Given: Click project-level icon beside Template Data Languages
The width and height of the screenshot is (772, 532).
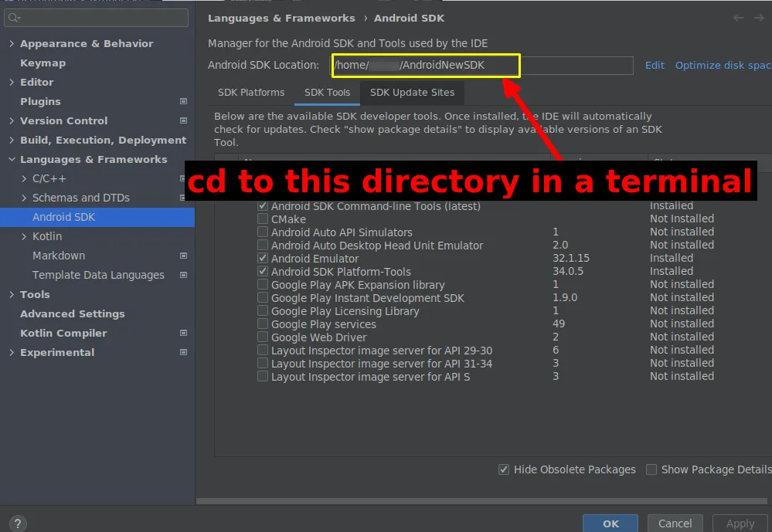Looking at the screenshot, I should [183, 275].
